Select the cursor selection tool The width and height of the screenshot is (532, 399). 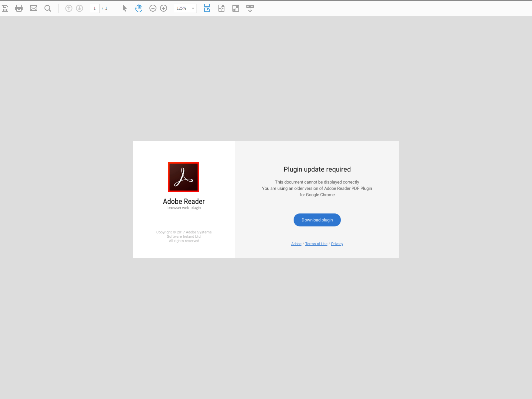click(x=124, y=8)
